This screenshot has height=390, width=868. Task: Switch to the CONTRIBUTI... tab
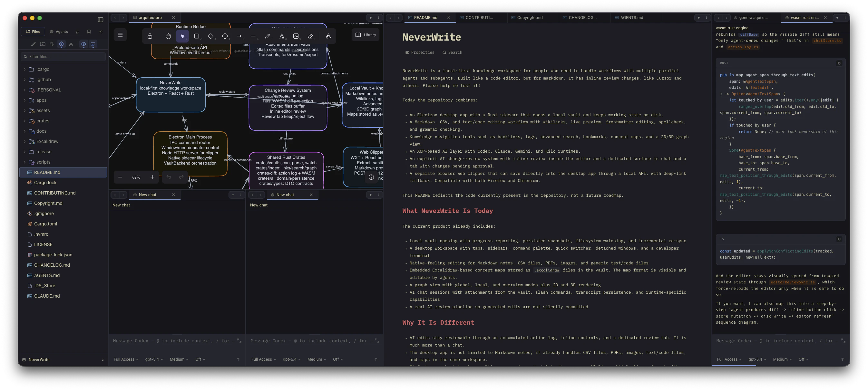click(x=481, y=18)
